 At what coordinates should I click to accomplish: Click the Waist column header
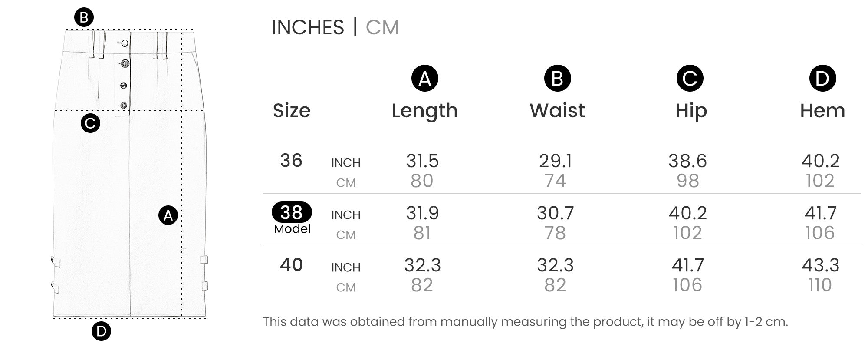(557, 111)
